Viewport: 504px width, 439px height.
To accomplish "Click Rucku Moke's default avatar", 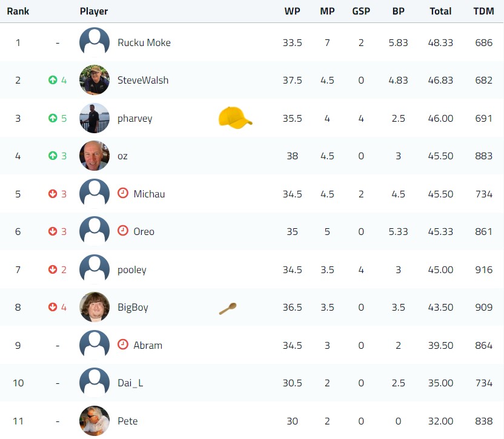I will (x=94, y=42).
